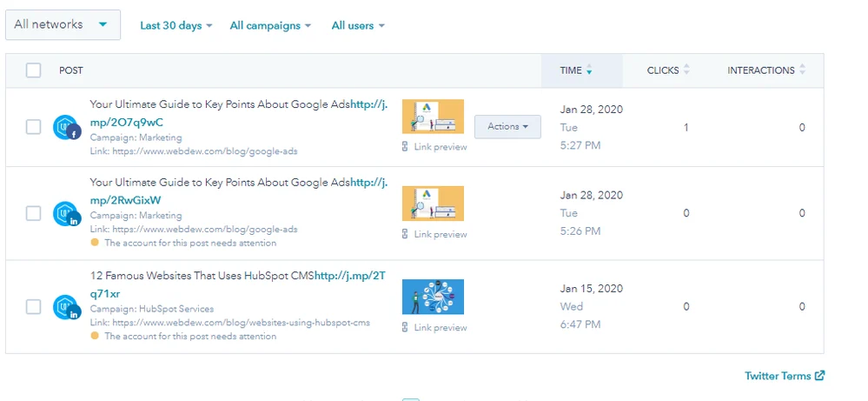Click the POST column header
Viewport: 868px width, 401px height.
tap(71, 70)
